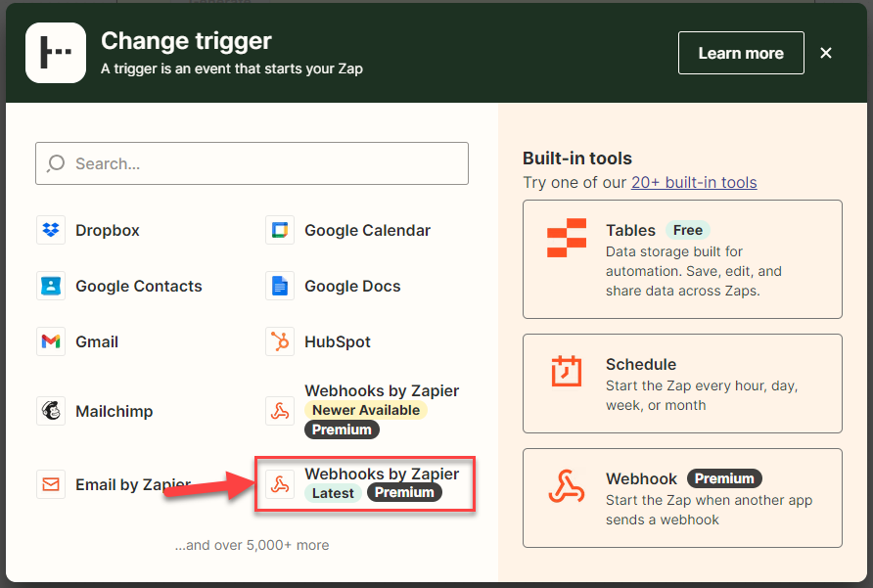
Task: Click the '...and over 5,000+ more' text
Action: pyautogui.click(x=252, y=545)
